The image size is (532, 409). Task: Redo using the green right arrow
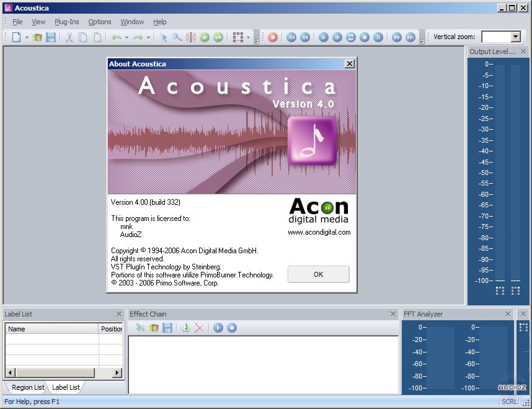tap(138, 37)
